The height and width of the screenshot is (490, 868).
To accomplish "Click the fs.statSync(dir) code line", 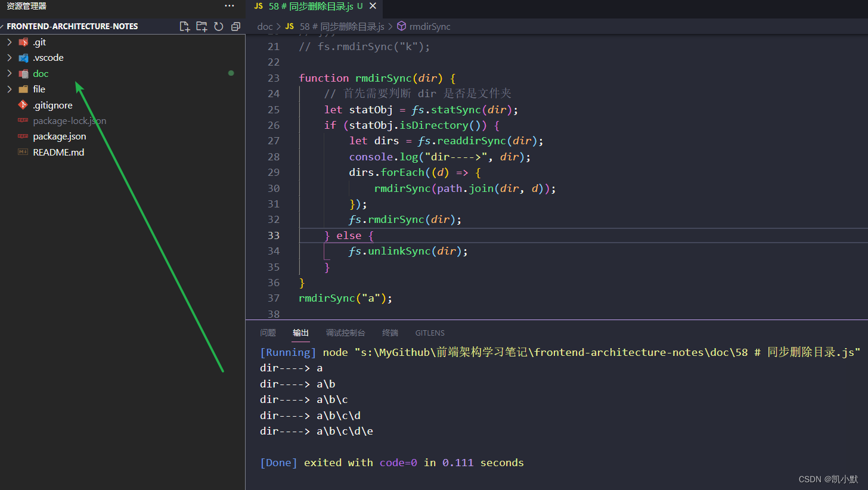I will [421, 110].
